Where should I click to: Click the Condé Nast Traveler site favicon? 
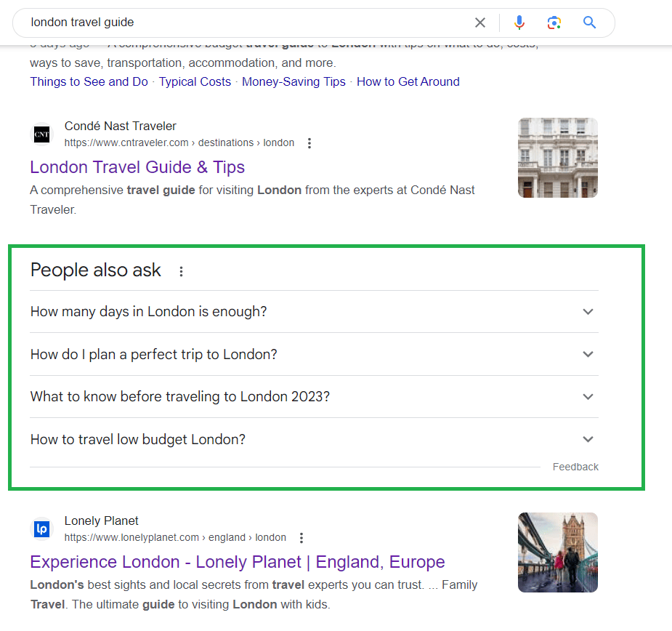[x=41, y=134]
